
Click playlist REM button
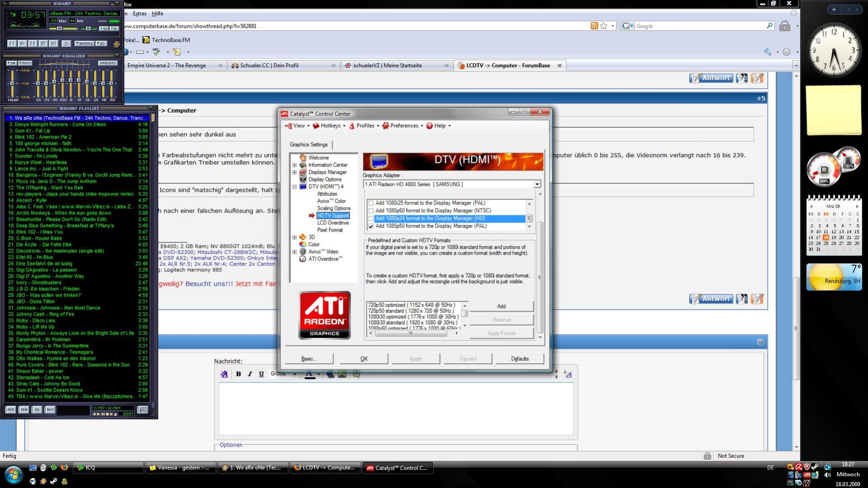(24, 409)
